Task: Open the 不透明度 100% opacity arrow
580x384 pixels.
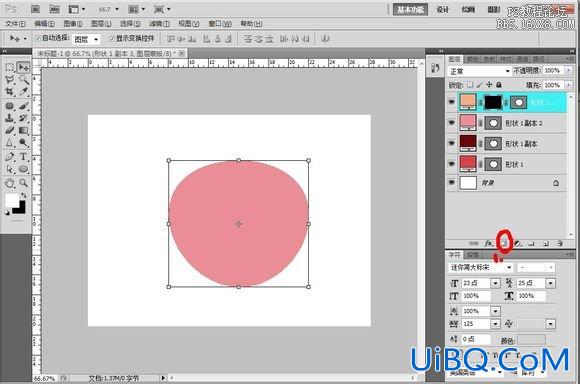Action: tap(569, 70)
